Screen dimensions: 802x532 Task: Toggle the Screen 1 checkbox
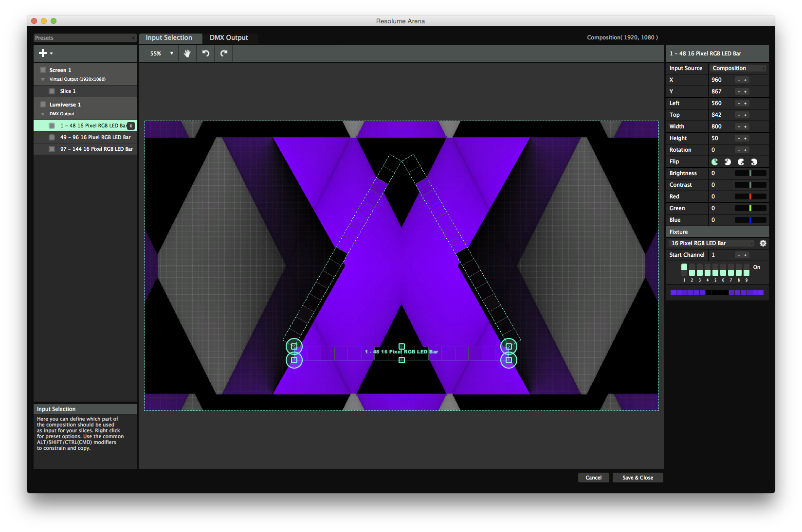(42, 70)
